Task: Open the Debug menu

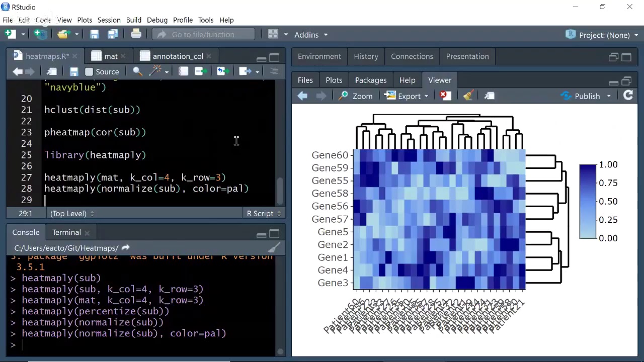Action: 157,20
